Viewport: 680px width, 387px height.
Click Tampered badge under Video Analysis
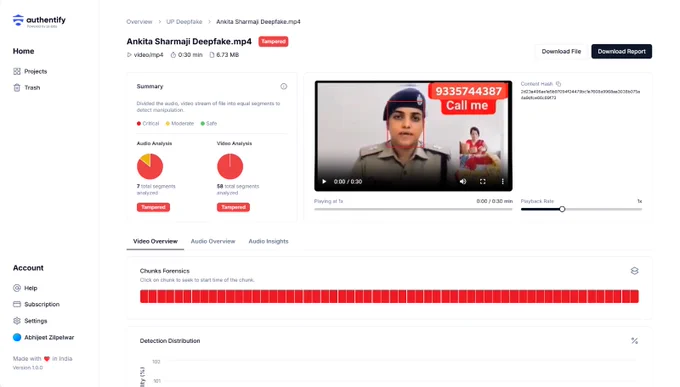pos(233,207)
